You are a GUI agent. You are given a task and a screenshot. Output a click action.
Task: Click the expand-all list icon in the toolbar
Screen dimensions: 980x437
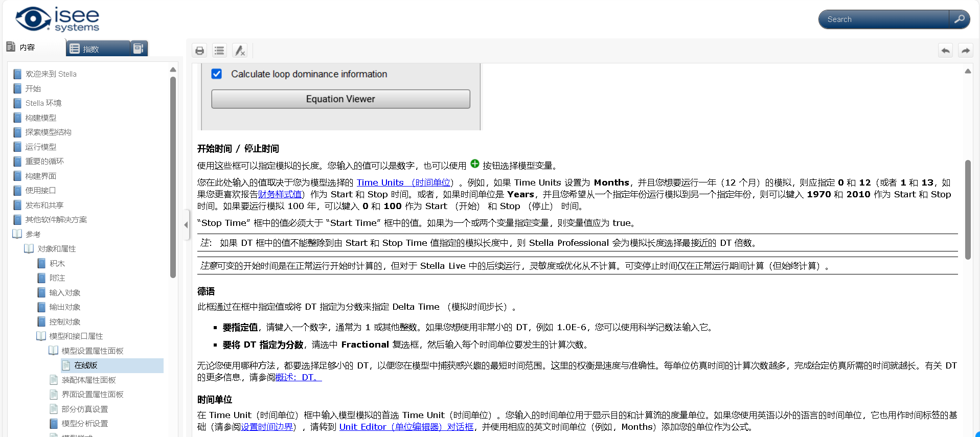(x=219, y=51)
